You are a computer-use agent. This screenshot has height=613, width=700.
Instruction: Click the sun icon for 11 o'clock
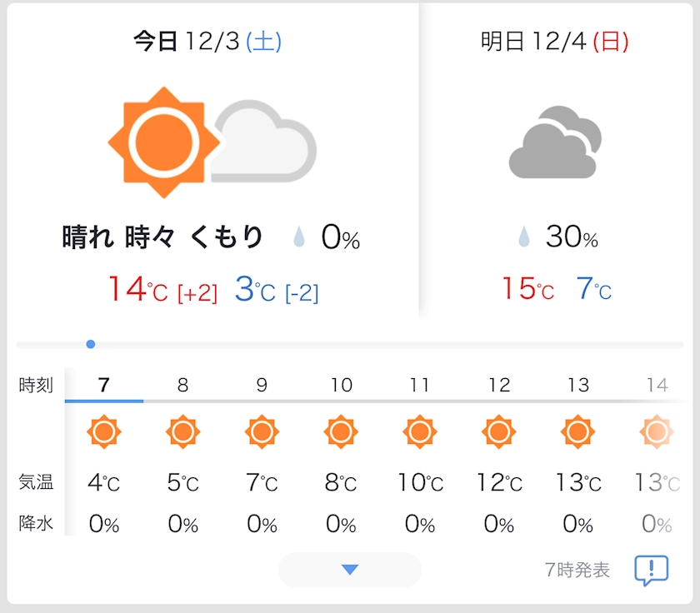click(x=419, y=432)
